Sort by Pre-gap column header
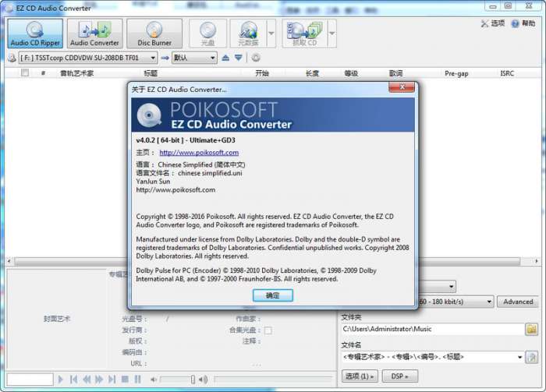Image resolution: width=546 pixels, height=392 pixels. pyautogui.click(x=456, y=73)
